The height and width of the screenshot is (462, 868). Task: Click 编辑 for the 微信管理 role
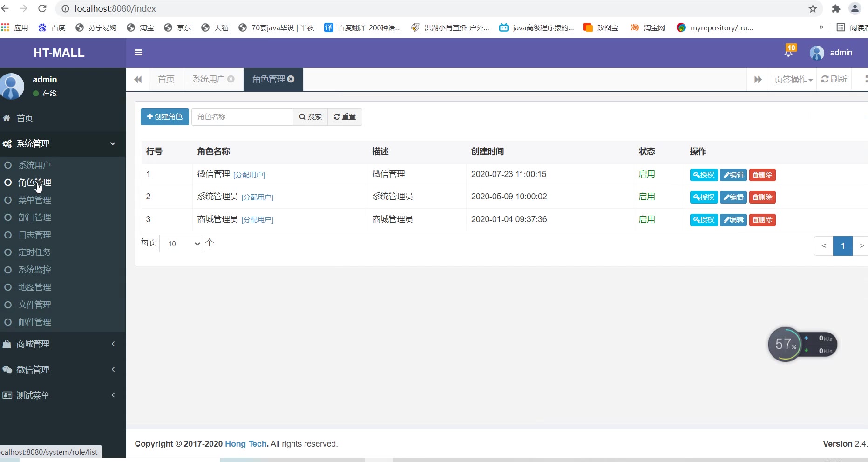click(733, 175)
